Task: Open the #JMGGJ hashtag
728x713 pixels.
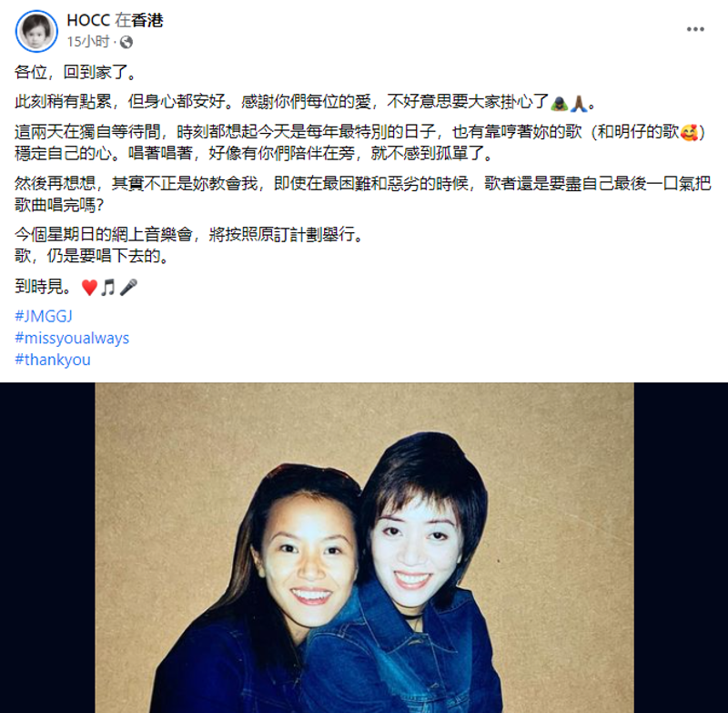Action: coord(44,316)
